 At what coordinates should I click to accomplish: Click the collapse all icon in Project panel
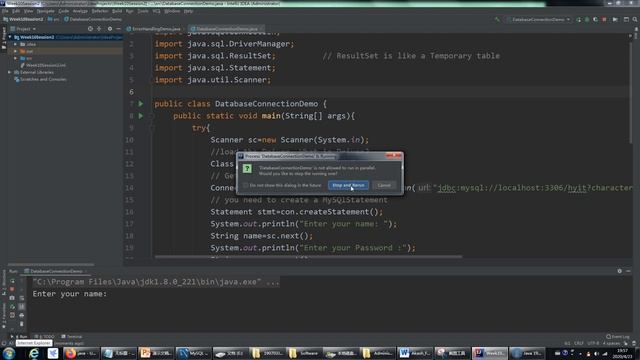[x=99, y=29]
